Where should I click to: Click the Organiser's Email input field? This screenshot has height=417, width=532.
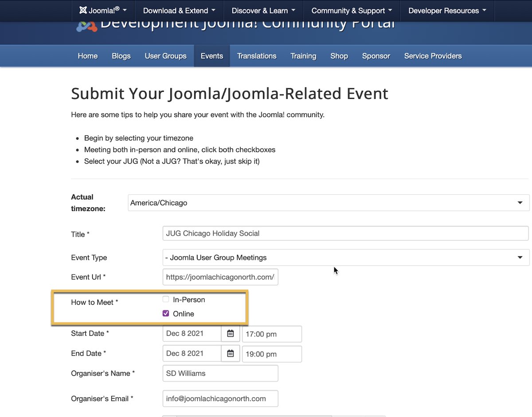tap(220, 398)
